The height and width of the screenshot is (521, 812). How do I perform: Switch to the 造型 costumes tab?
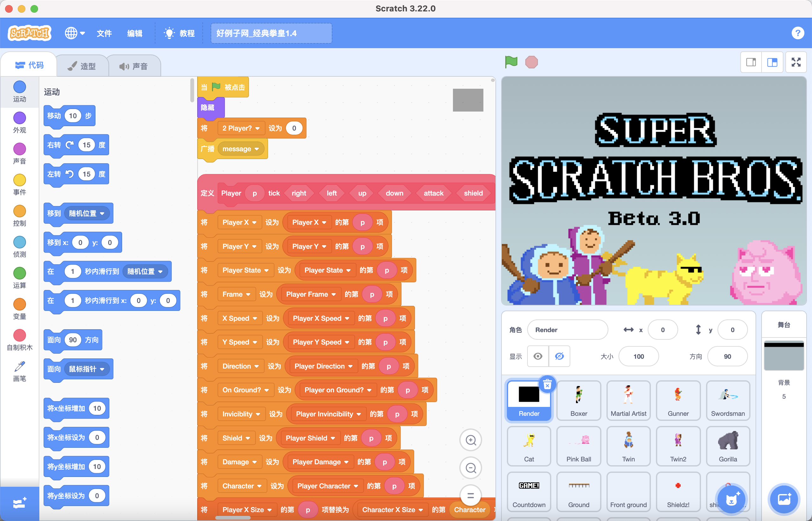tap(82, 66)
